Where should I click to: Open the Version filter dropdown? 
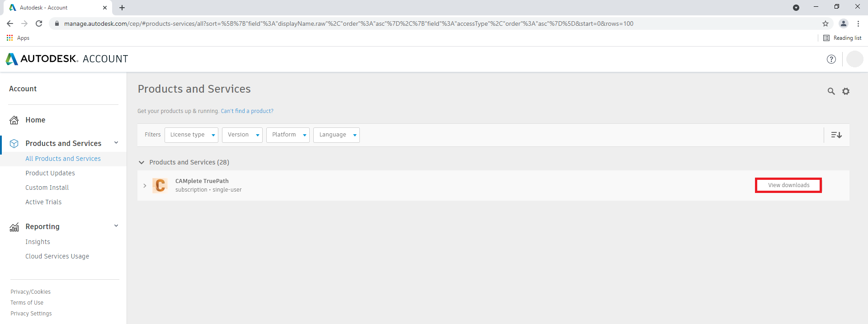[242, 135]
